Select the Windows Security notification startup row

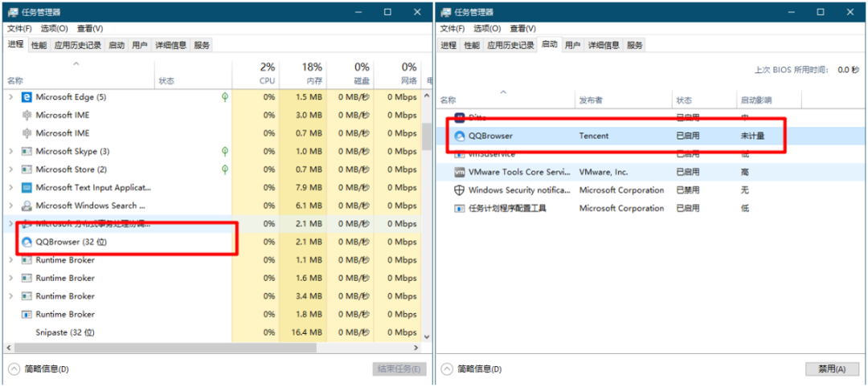652,190
